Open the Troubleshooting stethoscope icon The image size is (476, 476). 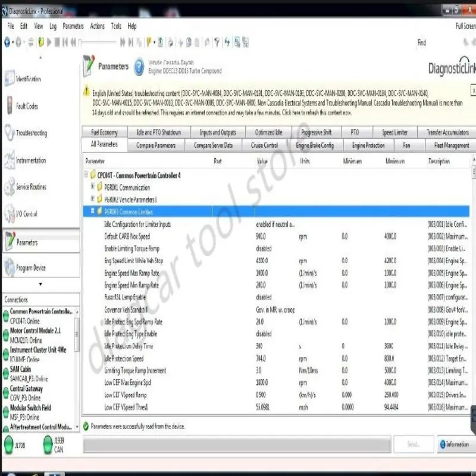pyautogui.click(x=9, y=132)
